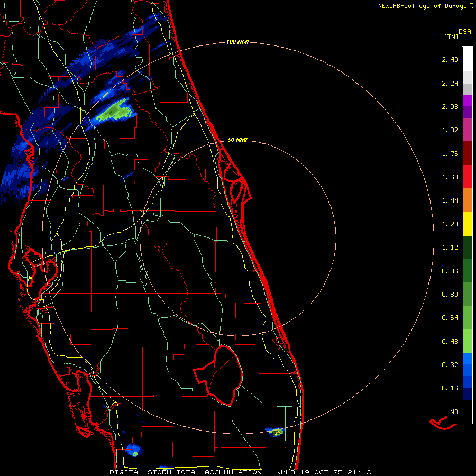Click the 0.16 legend value
The width and height of the screenshot is (476, 476).
pyautogui.click(x=450, y=388)
